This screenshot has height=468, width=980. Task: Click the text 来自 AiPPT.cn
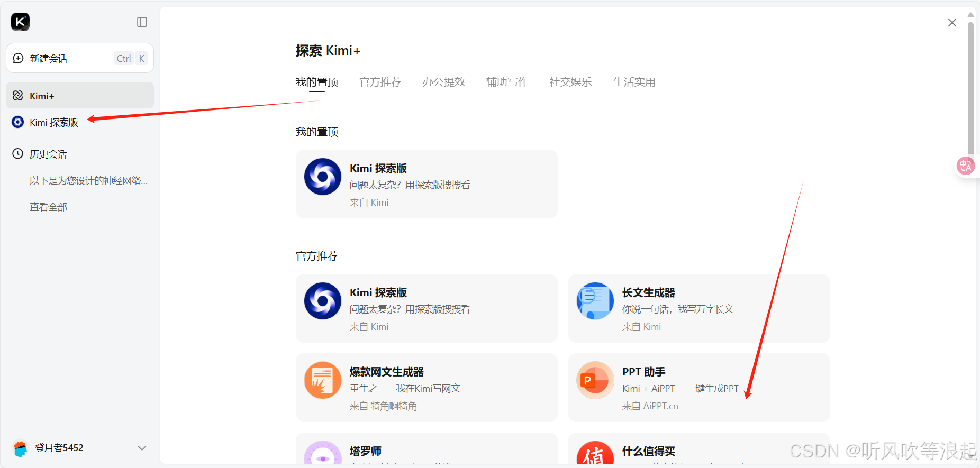(x=650, y=406)
